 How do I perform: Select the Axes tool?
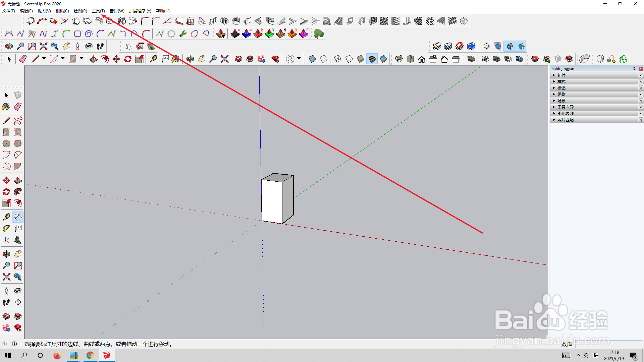coord(6,240)
